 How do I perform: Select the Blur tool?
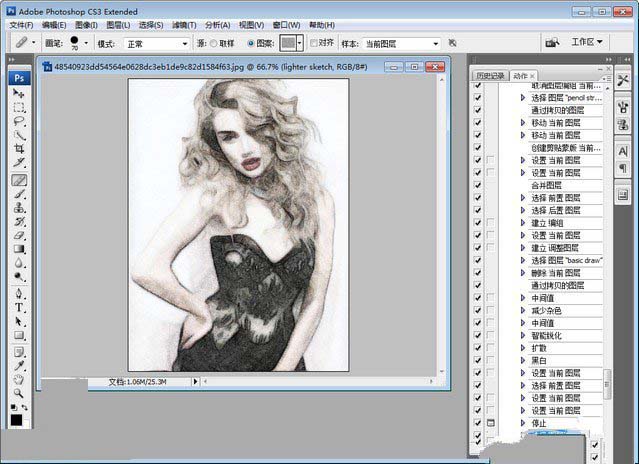click(19, 263)
